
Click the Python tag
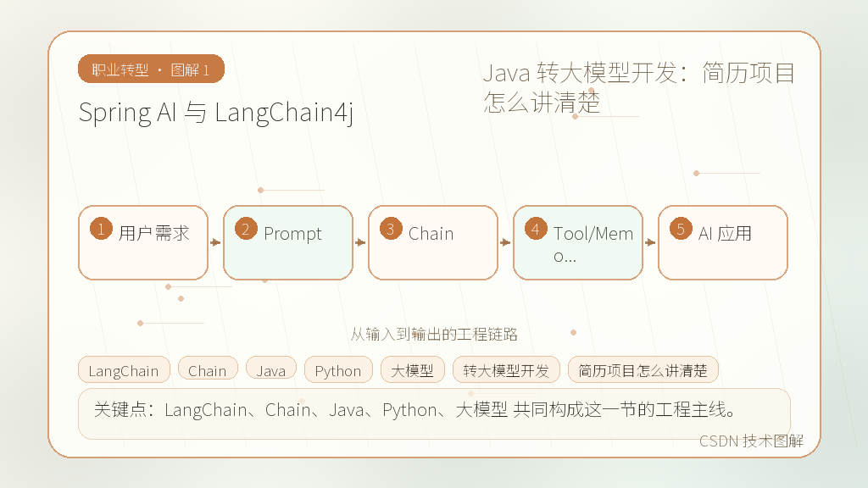pos(338,370)
